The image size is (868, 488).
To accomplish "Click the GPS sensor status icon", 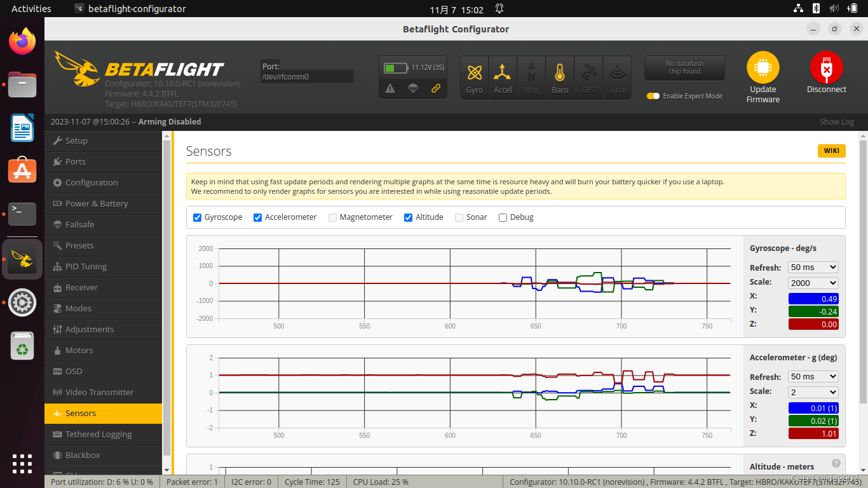I will [x=588, y=78].
